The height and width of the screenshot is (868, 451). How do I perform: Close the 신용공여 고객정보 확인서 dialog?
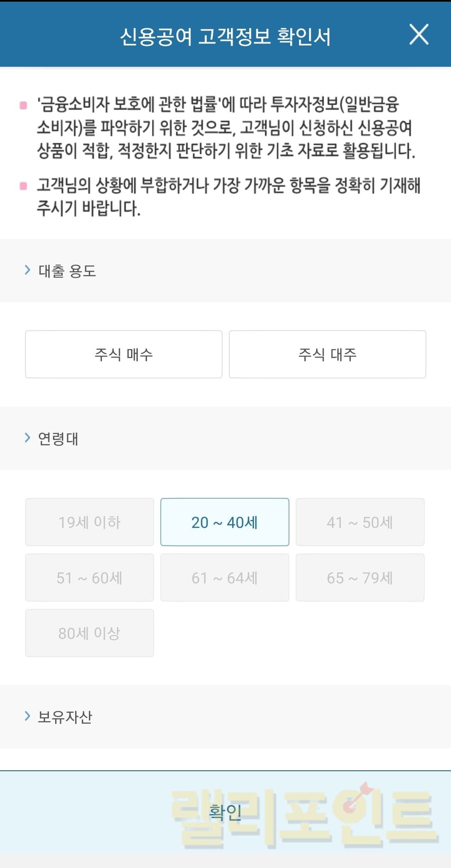click(x=419, y=34)
